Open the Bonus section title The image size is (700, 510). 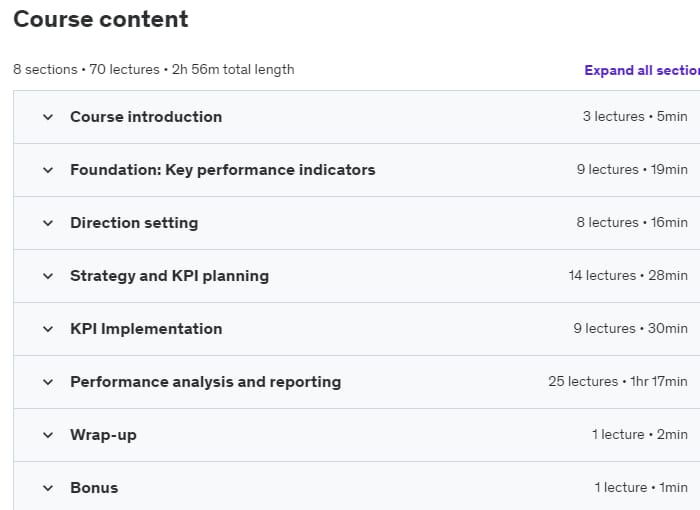tap(94, 488)
